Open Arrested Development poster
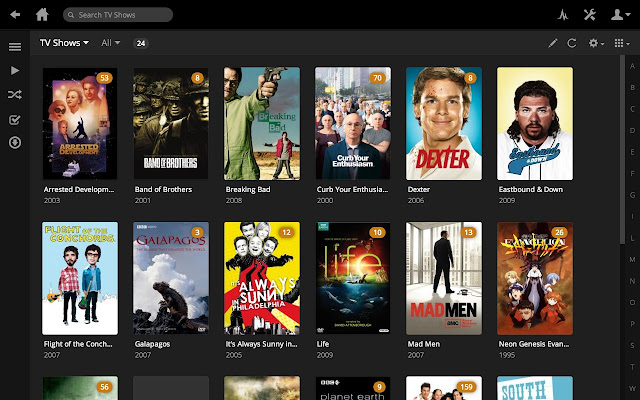Screen dimensions: 640x400 [80, 124]
